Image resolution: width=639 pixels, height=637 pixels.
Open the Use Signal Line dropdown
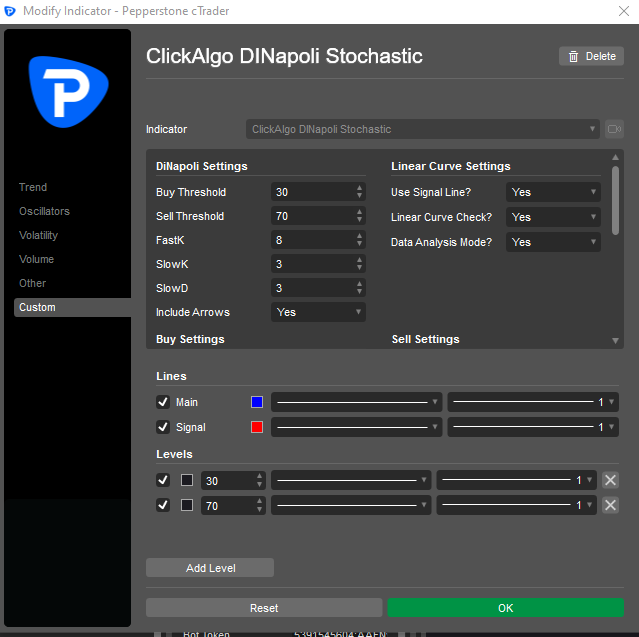(x=553, y=192)
